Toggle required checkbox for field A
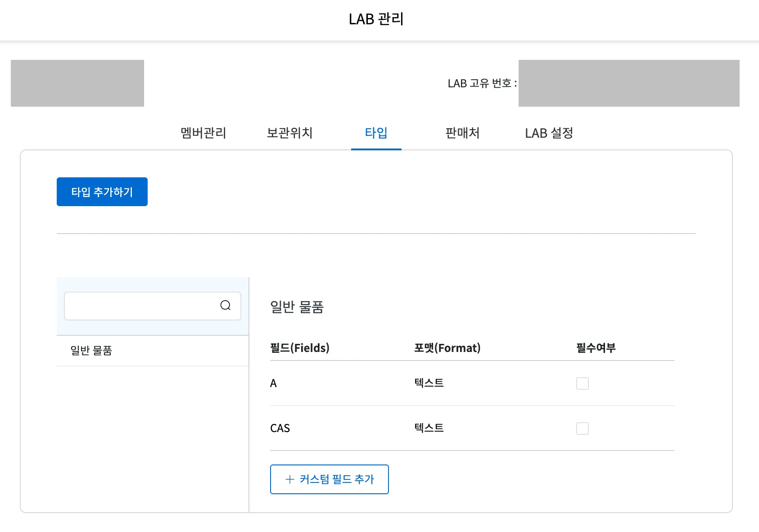The width and height of the screenshot is (759, 532). coord(582,383)
